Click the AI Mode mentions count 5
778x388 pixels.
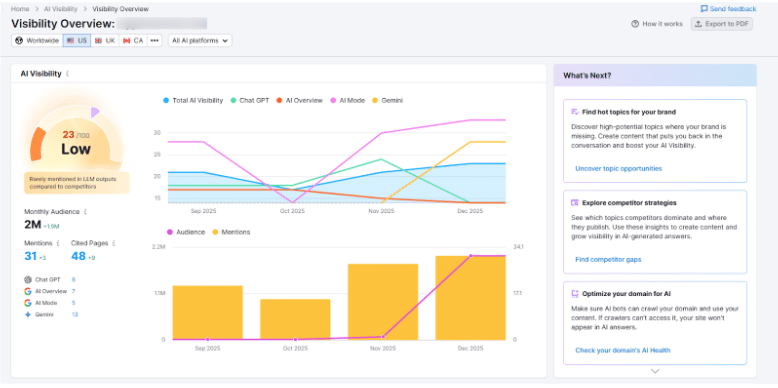(x=73, y=303)
